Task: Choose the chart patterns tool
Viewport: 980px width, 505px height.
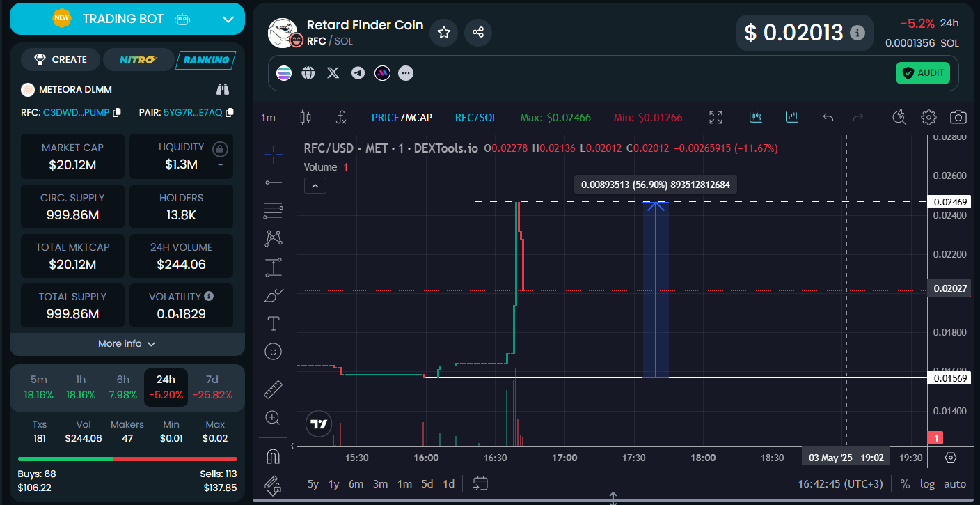Action: [274, 238]
